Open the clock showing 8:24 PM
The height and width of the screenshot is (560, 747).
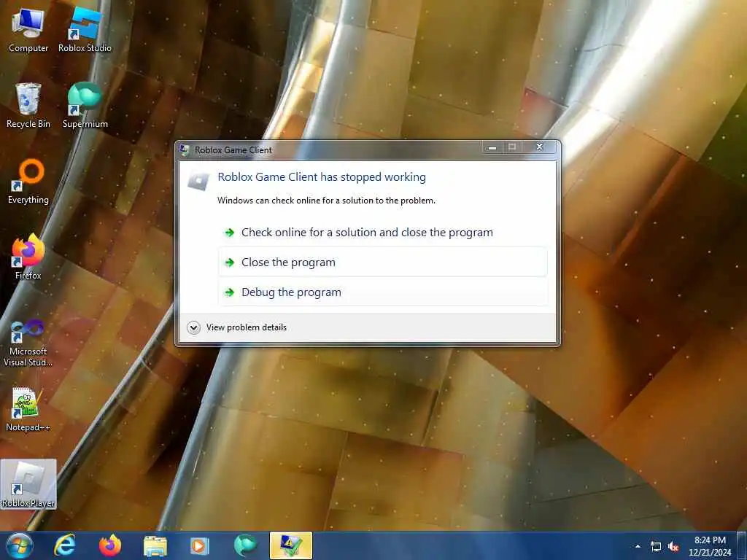(710, 546)
